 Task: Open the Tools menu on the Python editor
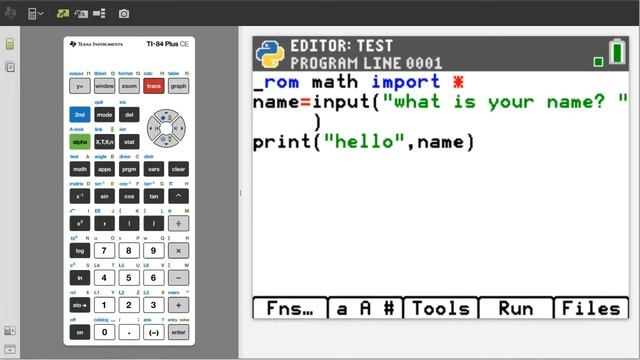click(440, 308)
